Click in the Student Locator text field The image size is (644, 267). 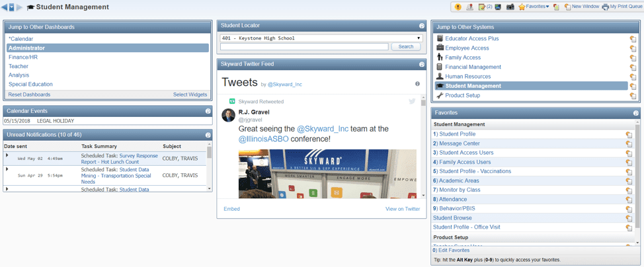[x=304, y=47]
